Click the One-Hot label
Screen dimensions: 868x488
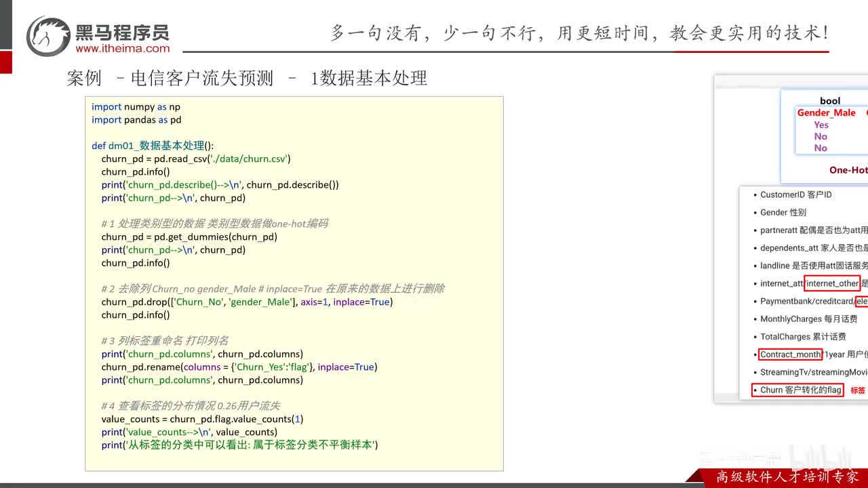(848, 170)
